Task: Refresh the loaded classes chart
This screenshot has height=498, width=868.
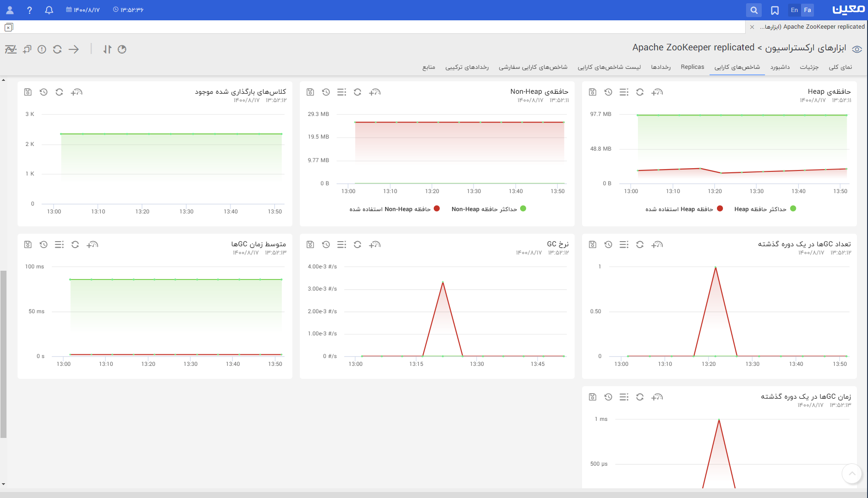Action: tap(59, 92)
